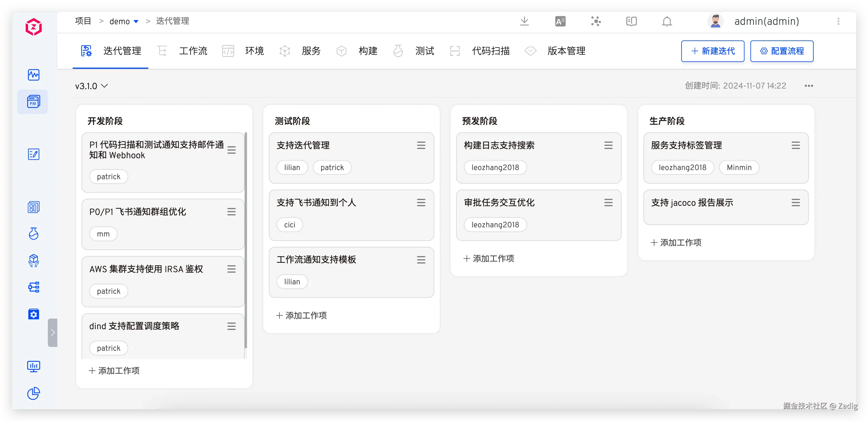Screen dimensions: 868x421
Task: Switch to the 代码扫描 tab
Action: (490, 51)
